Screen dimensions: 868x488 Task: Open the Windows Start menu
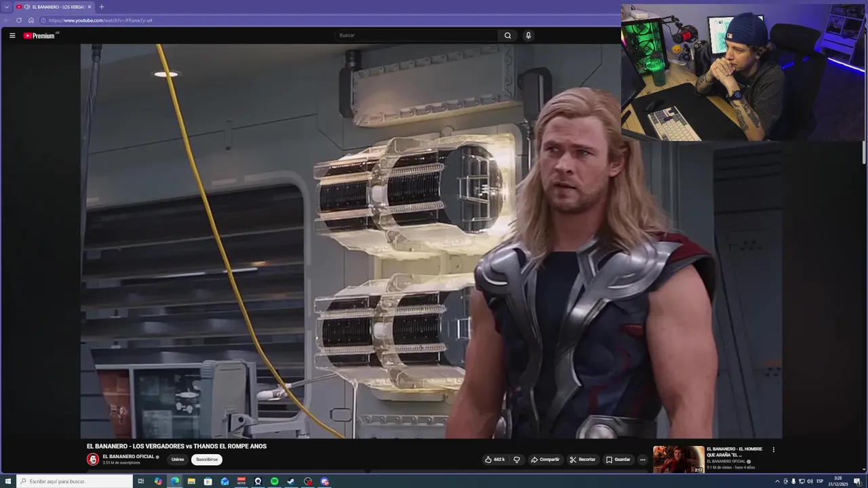pos(8,481)
